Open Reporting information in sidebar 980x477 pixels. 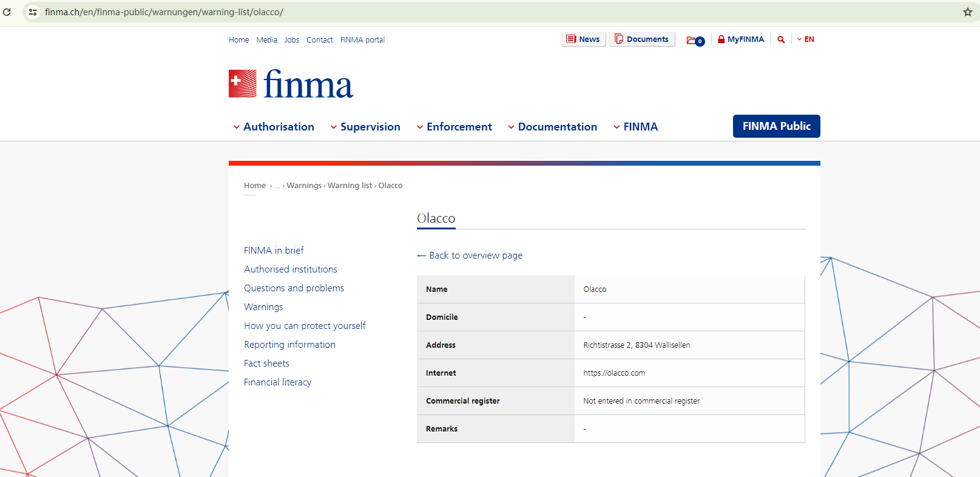tap(289, 345)
